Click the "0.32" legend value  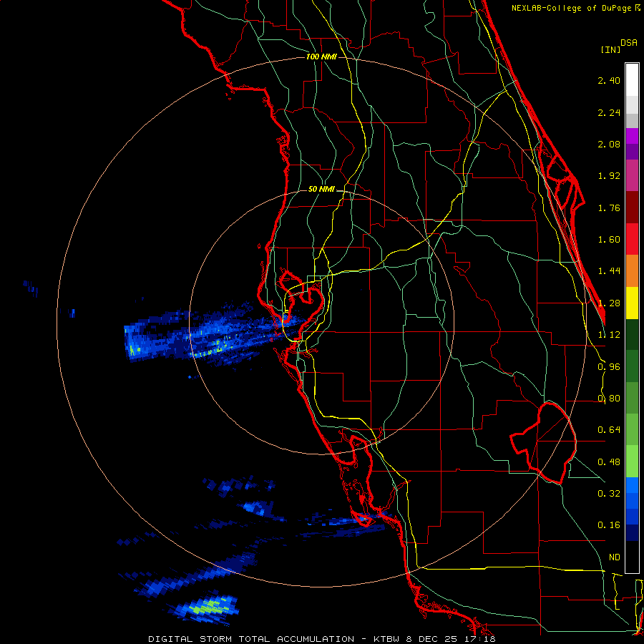(x=609, y=494)
